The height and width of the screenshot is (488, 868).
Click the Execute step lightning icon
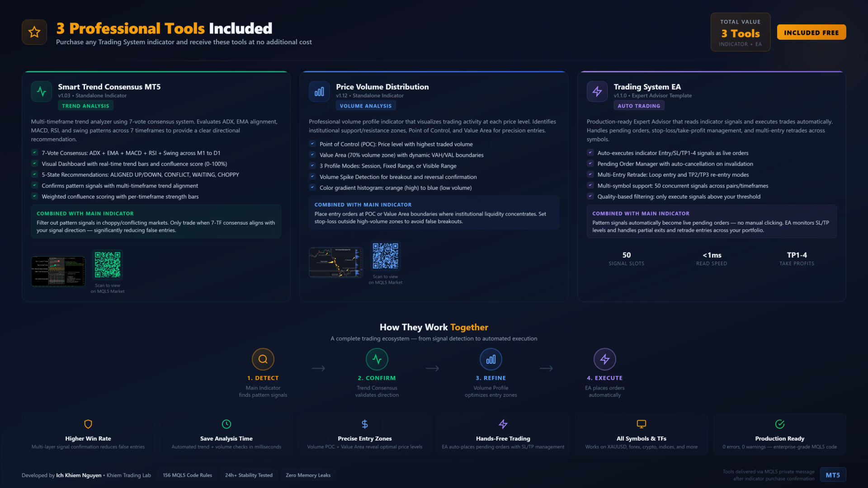point(605,359)
